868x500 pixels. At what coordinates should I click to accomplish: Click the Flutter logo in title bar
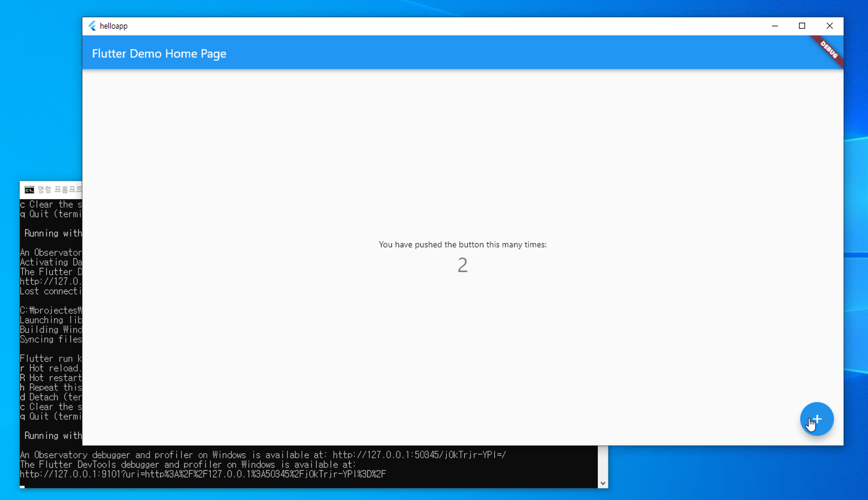(92, 26)
